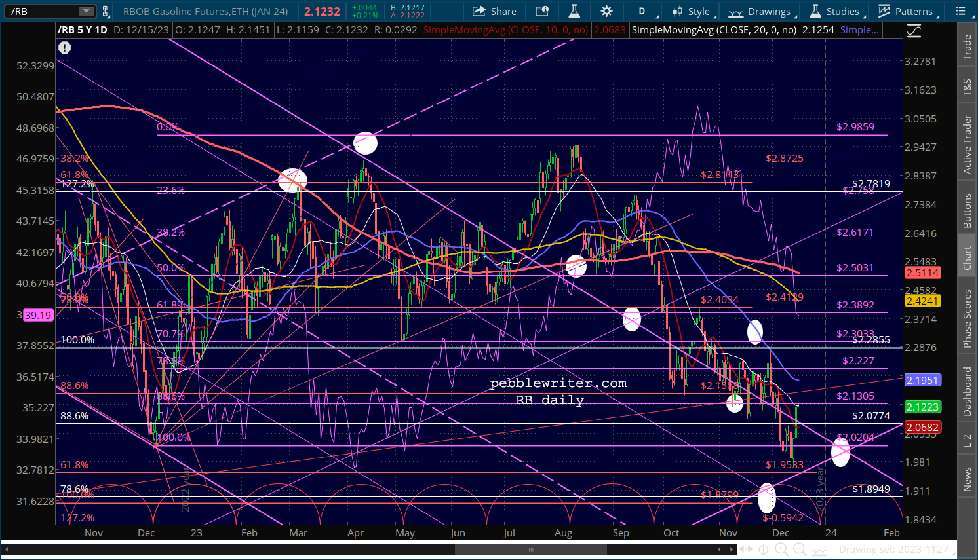Select the D daily timeframe button
This screenshot has height=560, width=978.
(642, 11)
